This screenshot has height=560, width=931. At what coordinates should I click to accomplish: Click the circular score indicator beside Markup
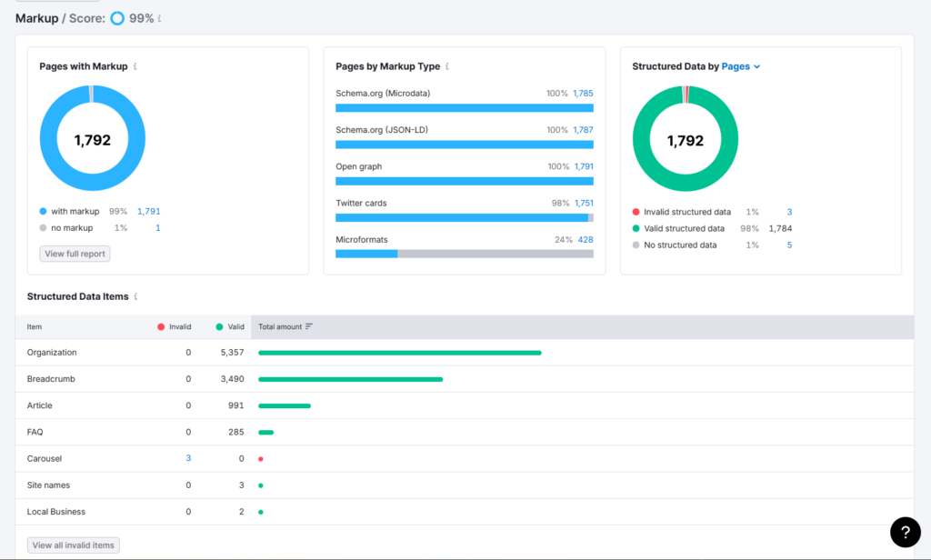(x=117, y=17)
